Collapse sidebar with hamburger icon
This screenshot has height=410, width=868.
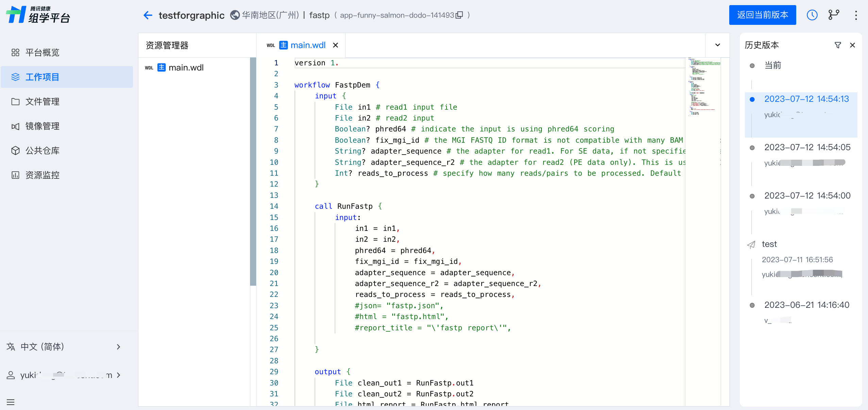[x=11, y=402]
